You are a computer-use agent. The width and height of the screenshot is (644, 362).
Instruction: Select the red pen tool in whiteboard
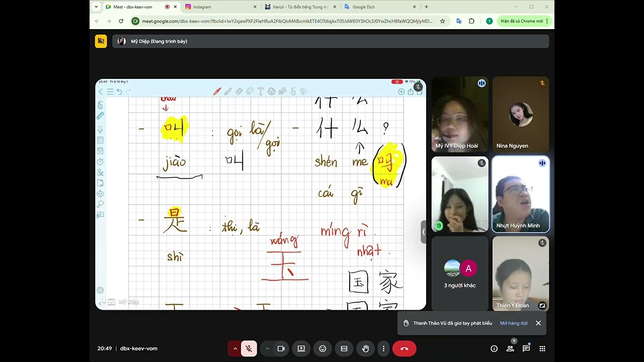(x=217, y=92)
